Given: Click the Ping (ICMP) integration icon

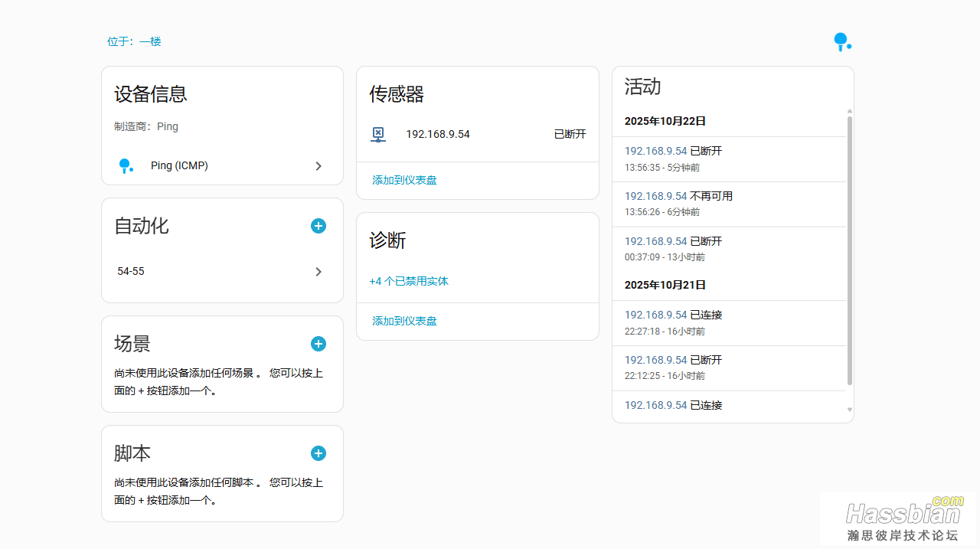Looking at the screenshot, I should click(x=126, y=166).
